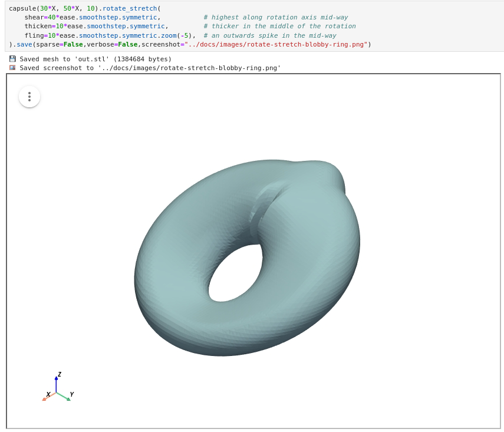The width and height of the screenshot is (504, 432).
Task: Open the three-dot viewer menu button
Action: pos(29,97)
